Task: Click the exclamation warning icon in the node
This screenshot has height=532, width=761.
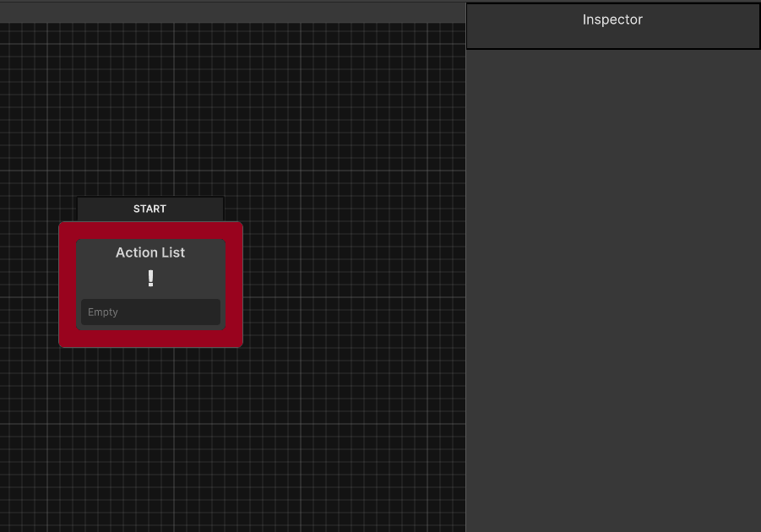Action: click(x=150, y=279)
